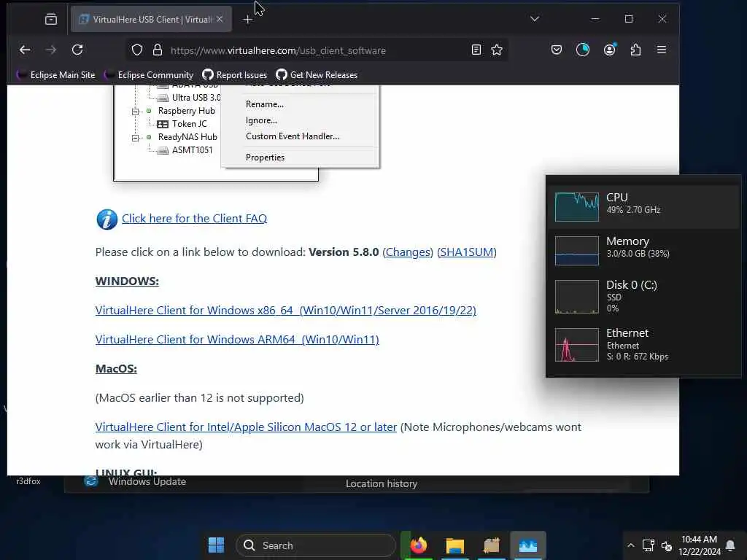Choose Custom Event Handler... menu entry
Viewport: 747px width, 560px height.
point(292,136)
